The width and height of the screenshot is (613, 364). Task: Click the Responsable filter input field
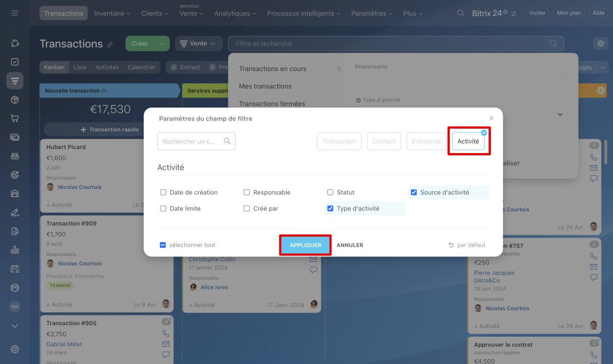click(x=461, y=81)
